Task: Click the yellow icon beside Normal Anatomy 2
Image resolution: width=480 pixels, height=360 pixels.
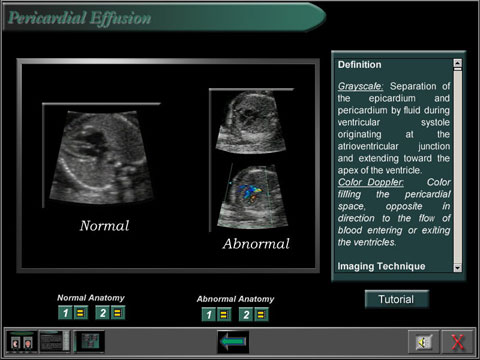Action: point(118,313)
